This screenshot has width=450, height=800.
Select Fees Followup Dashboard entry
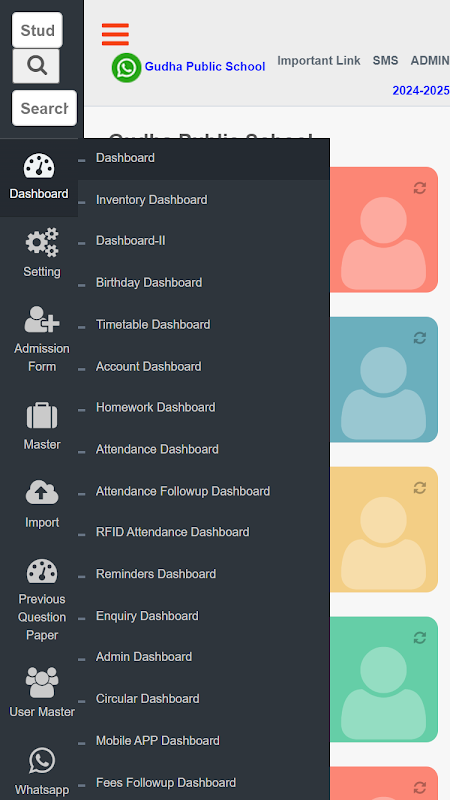pos(204,782)
